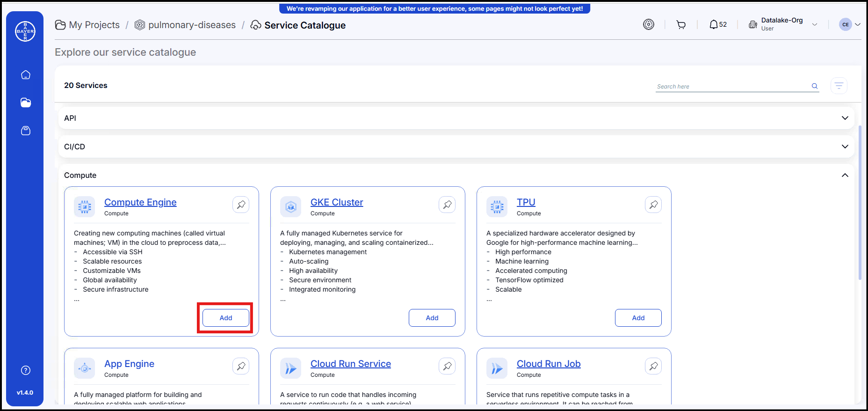This screenshot has height=411, width=868.
Task: Open the GKE Cluster link
Action: click(x=337, y=202)
